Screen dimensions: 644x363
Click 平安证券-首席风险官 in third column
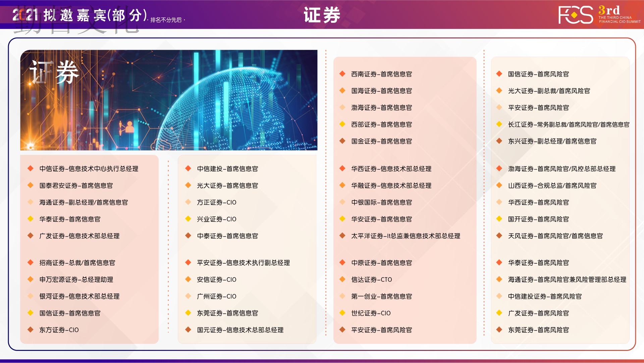coord(382,330)
